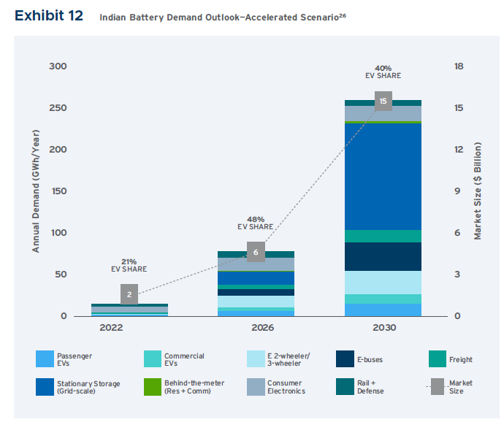Click the Passenger EVs legend color swatch

coord(45,359)
